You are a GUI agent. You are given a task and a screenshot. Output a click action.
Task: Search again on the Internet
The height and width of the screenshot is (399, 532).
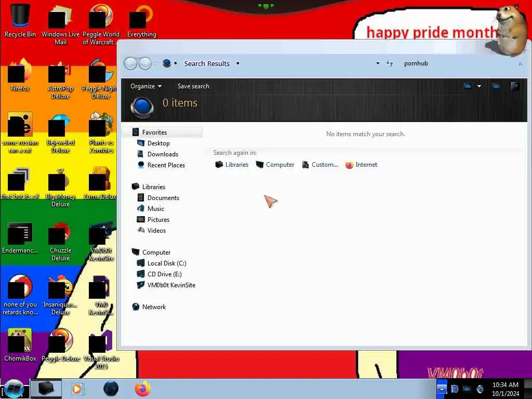(362, 165)
